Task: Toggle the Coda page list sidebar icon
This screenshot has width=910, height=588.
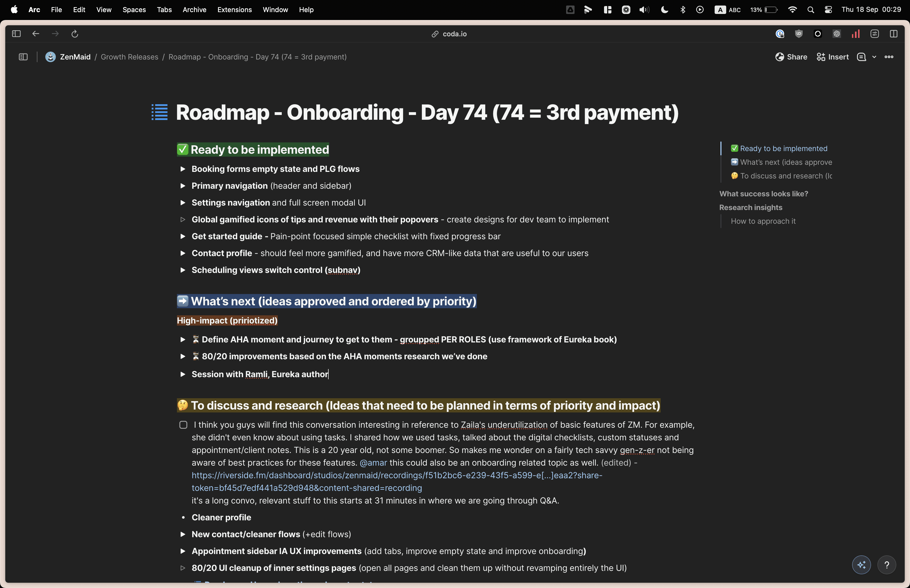Action: 23,57
